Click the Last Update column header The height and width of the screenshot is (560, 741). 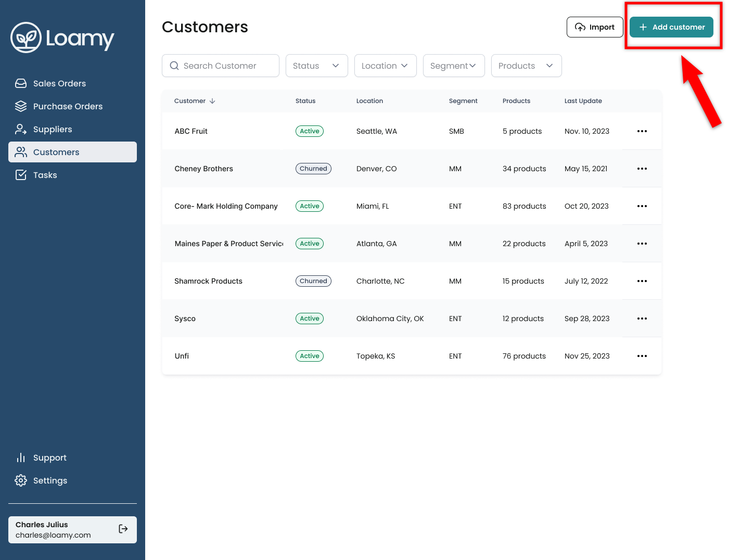(583, 101)
